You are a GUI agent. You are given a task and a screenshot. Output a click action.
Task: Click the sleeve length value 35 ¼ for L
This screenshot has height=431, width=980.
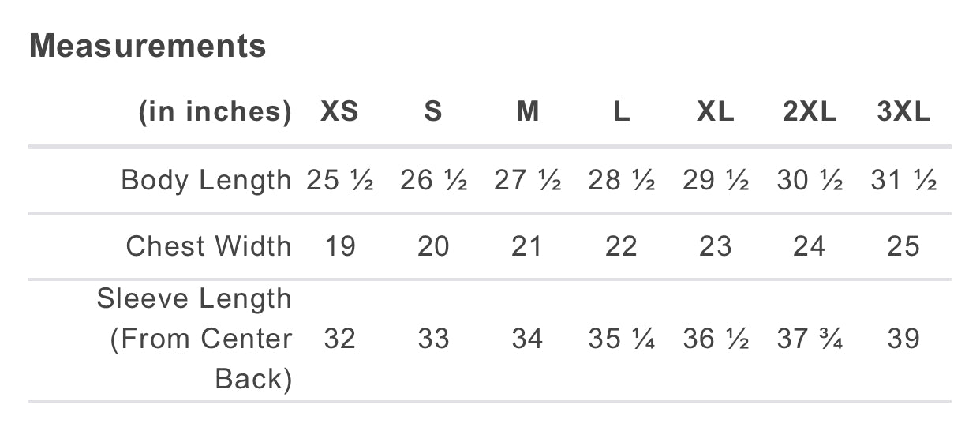pos(621,339)
